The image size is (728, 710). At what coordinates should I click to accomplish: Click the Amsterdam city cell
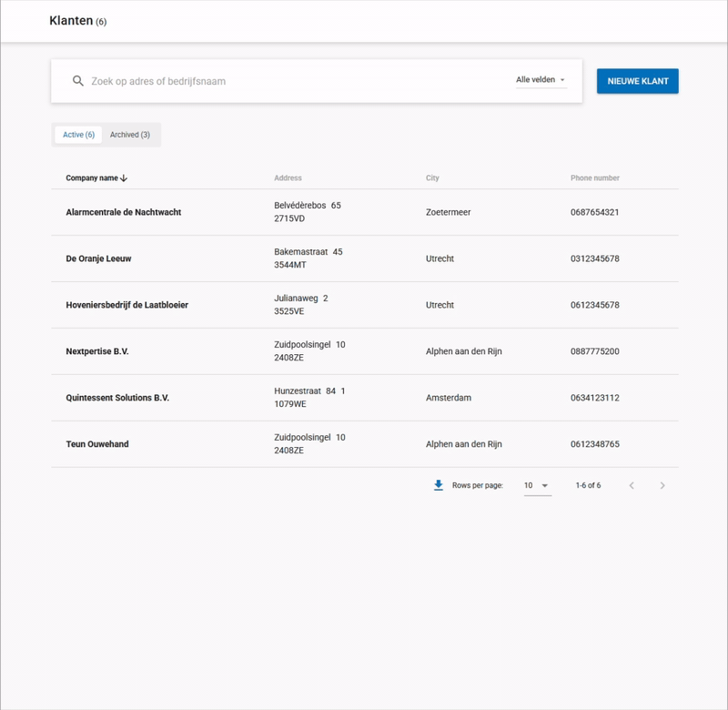[449, 398]
